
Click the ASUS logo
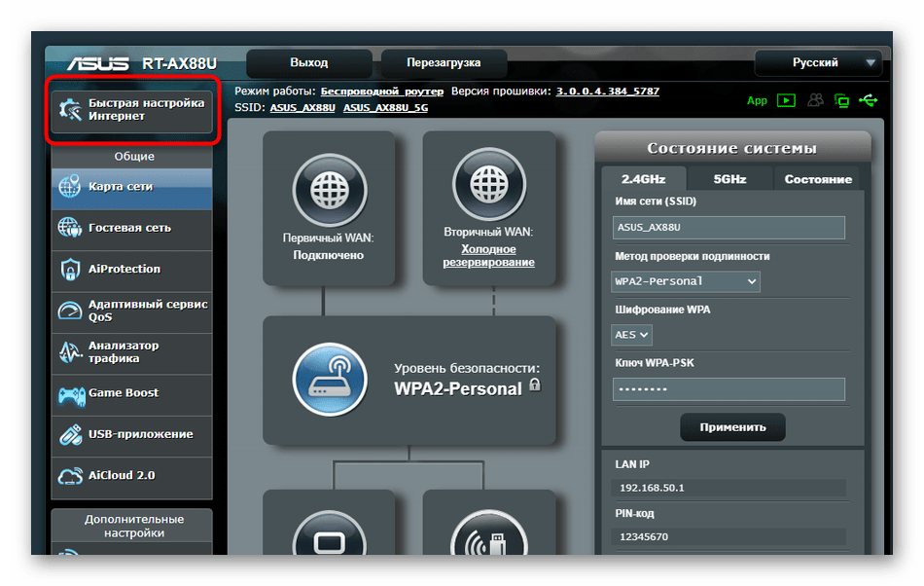point(98,63)
